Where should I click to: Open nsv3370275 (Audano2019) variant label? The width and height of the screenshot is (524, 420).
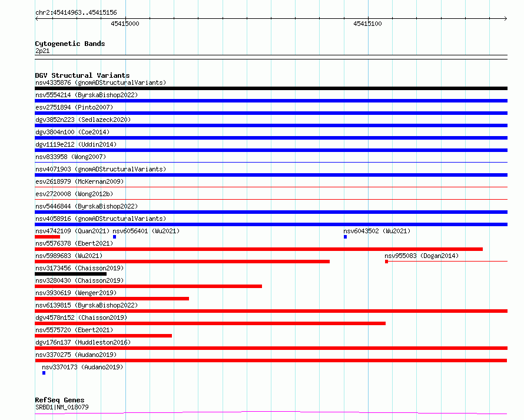[x=76, y=355]
